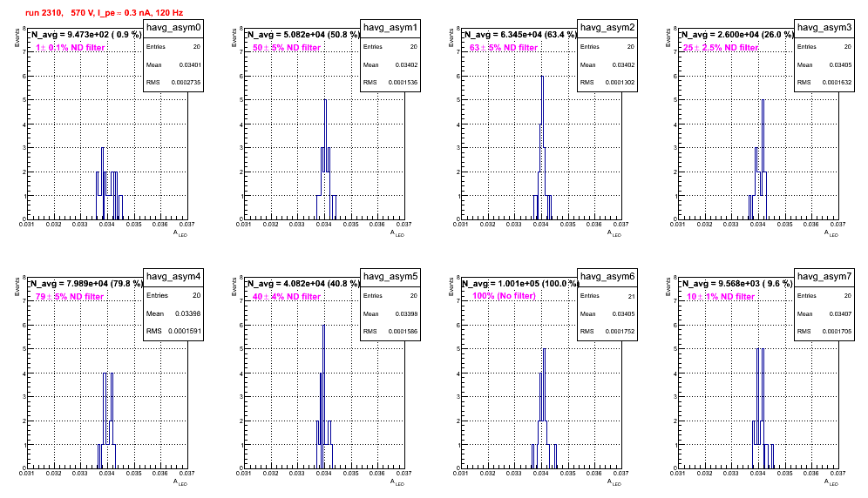Click RMS value 0.0001705 in havg_asym7 stats
The height and width of the screenshot is (498, 868).
(x=838, y=332)
